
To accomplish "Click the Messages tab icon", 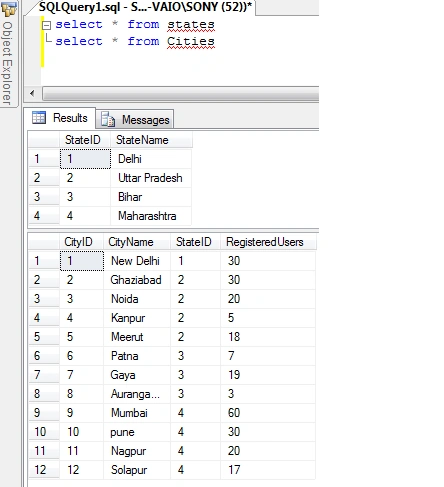I will click(x=108, y=119).
